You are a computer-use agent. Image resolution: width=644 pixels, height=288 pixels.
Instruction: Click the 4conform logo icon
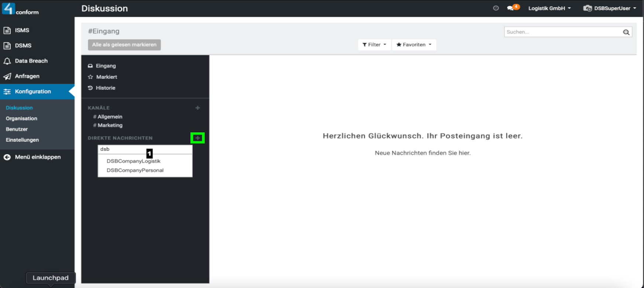coord(8,8)
